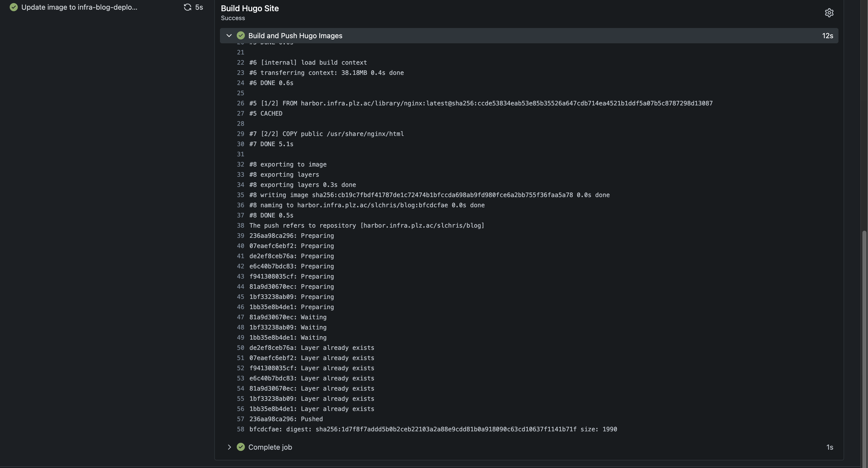Select the Update image to infra-blog-deplo job
The image size is (868, 468).
click(79, 7)
